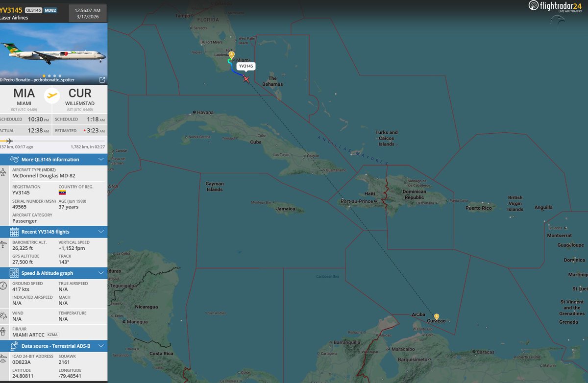Viewport: 588px width, 383px height.
Task: Click the Havana label on the map
Action: coord(205,112)
